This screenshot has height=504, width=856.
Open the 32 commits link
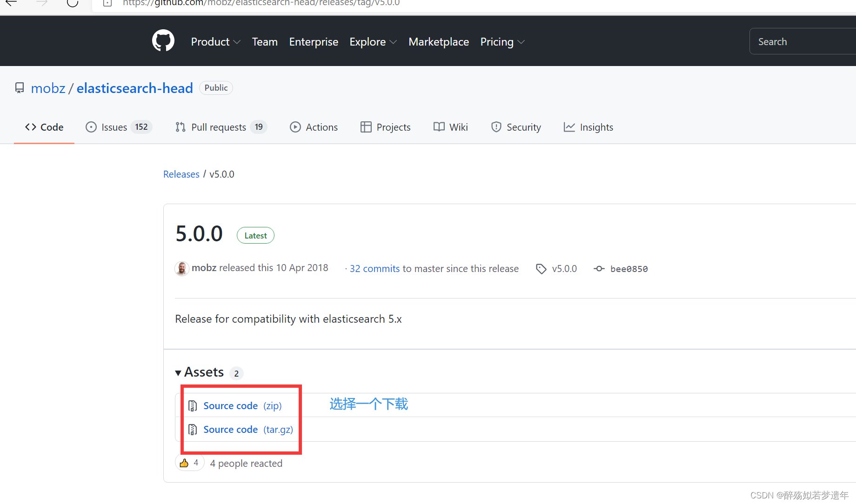[x=374, y=269]
